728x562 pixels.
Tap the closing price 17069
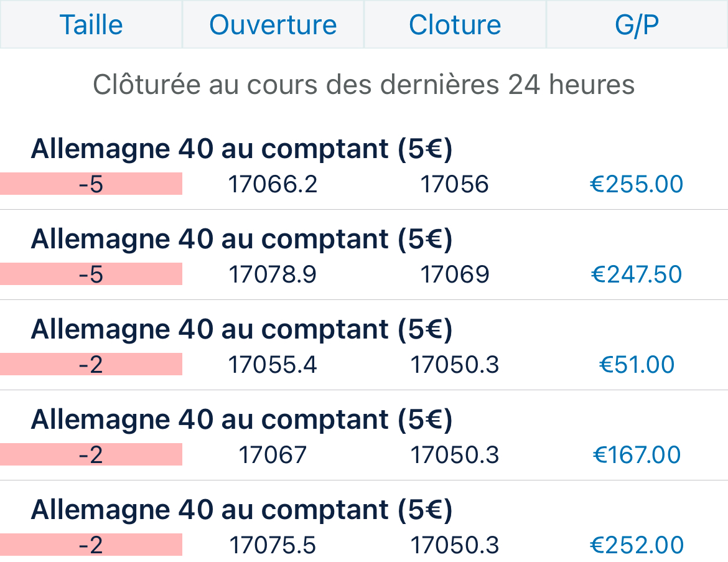455,274
